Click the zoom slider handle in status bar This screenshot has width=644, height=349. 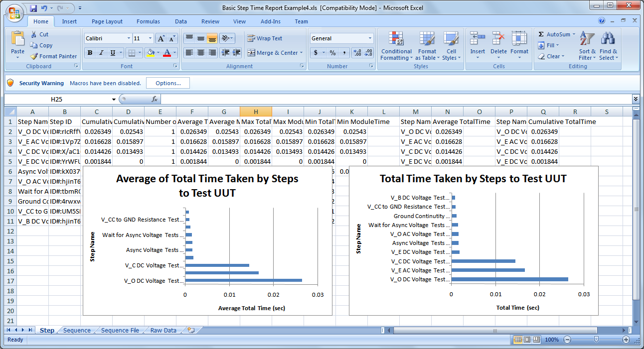pos(596,339)
